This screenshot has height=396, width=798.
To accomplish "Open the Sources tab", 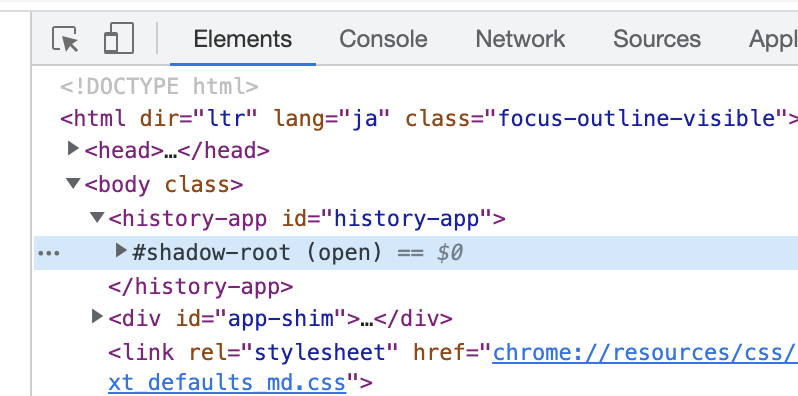I will click(x=657, y=39).
